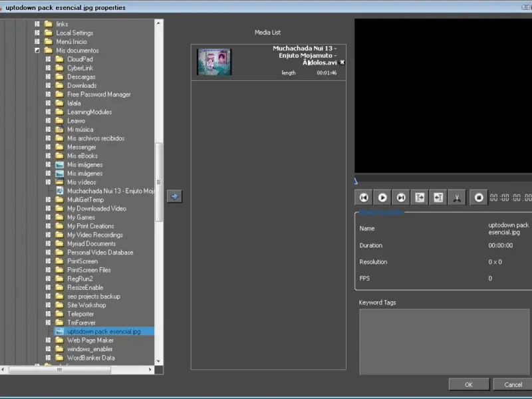The height and width of the screenshot is (399, 532).
Task: Expand the Descargas folder node
Action: click(x=48, y=77)
